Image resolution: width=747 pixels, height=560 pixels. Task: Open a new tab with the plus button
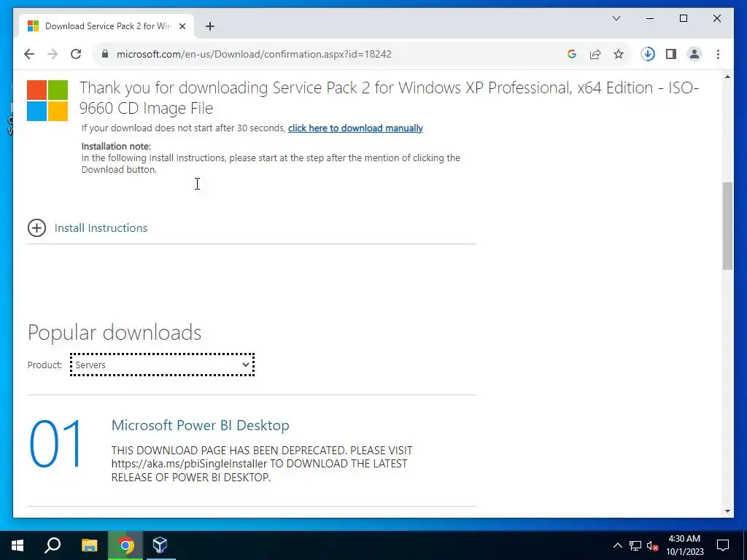click(x=209, y=26)
